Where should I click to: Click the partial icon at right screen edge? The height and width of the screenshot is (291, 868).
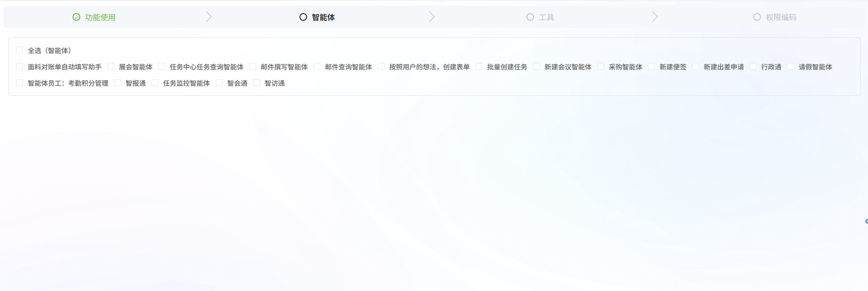point(866,221)
